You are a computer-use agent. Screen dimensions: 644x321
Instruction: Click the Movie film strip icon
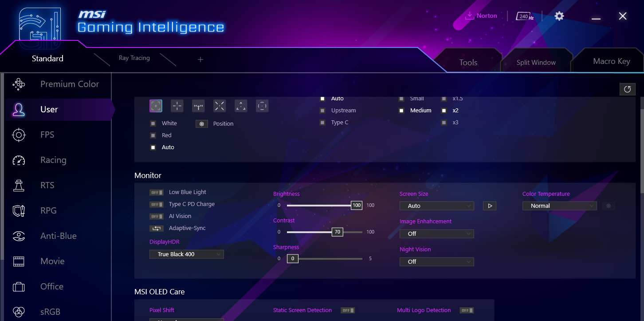(x=19, y=261)
